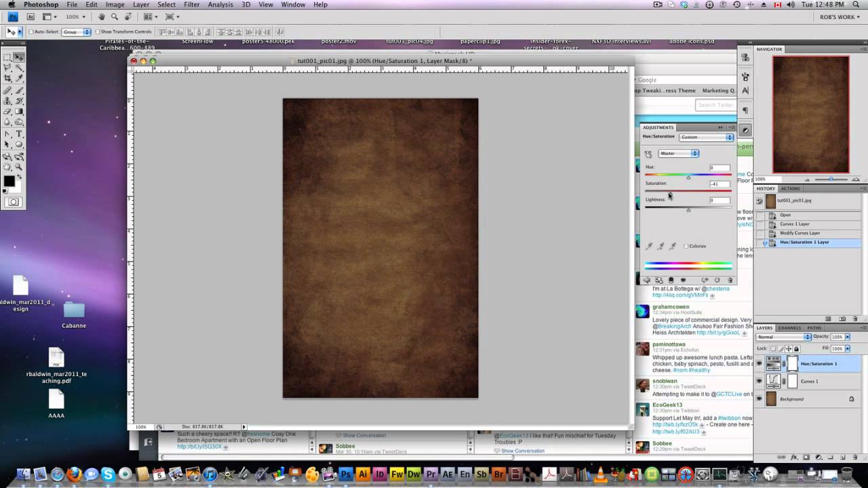Open the layer style fx menu
The width and height of the screenshot is (868, 488).
pos(793,457)
